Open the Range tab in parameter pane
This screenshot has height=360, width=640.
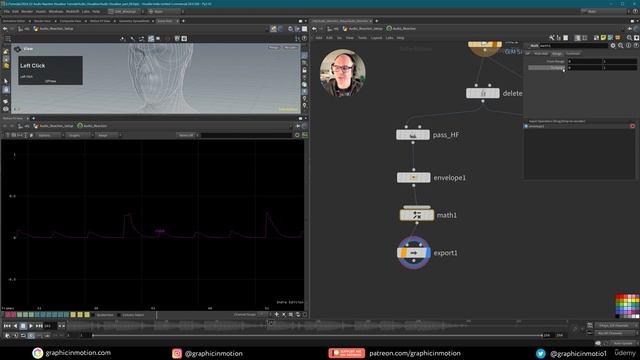pos(557,53)
